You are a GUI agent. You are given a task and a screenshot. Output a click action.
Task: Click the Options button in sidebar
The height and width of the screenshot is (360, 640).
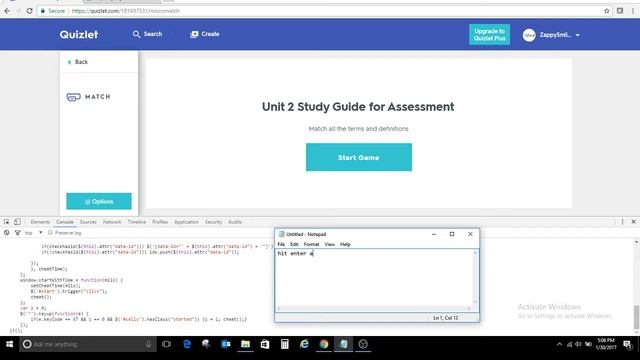coord(99,201)
